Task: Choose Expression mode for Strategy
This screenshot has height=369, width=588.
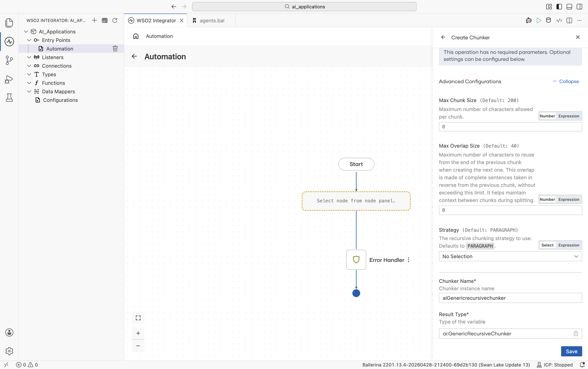Action: point(569,245)
